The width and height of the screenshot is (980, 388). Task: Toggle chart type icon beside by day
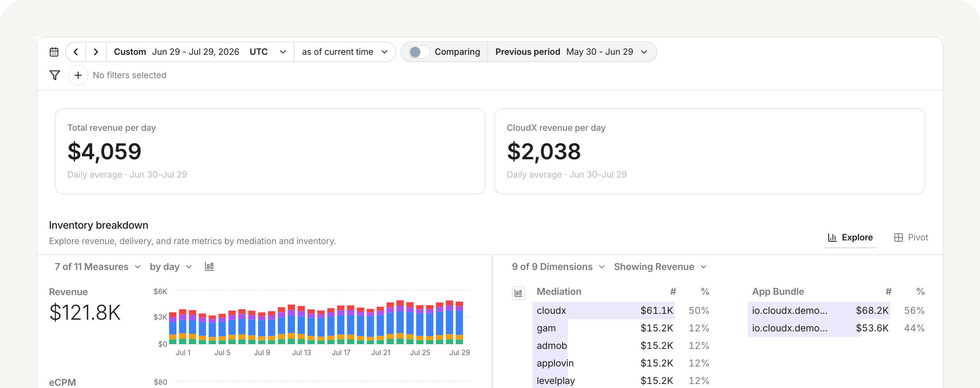[209, 267]
